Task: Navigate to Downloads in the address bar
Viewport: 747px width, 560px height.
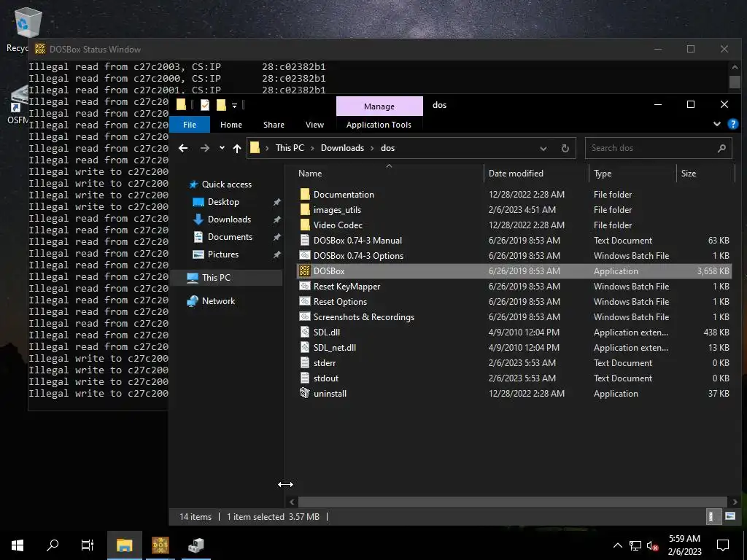Action: click(342, 148)
